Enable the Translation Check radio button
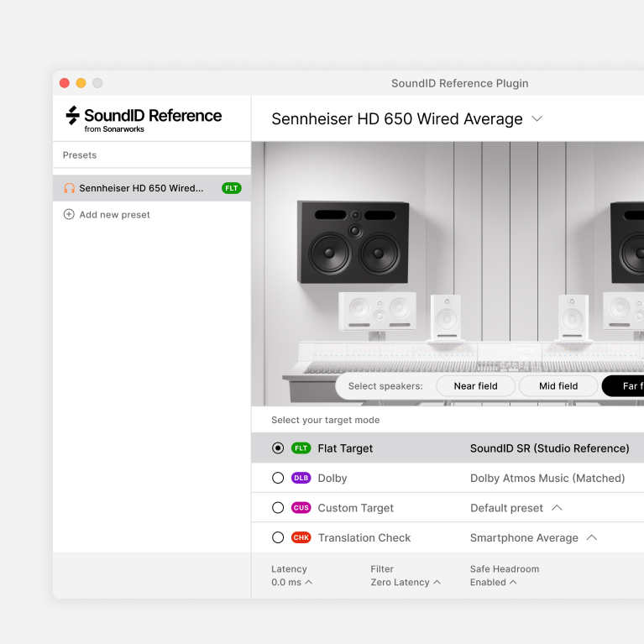The height and width of the screenshot is (644, 644). pos(278,538)
